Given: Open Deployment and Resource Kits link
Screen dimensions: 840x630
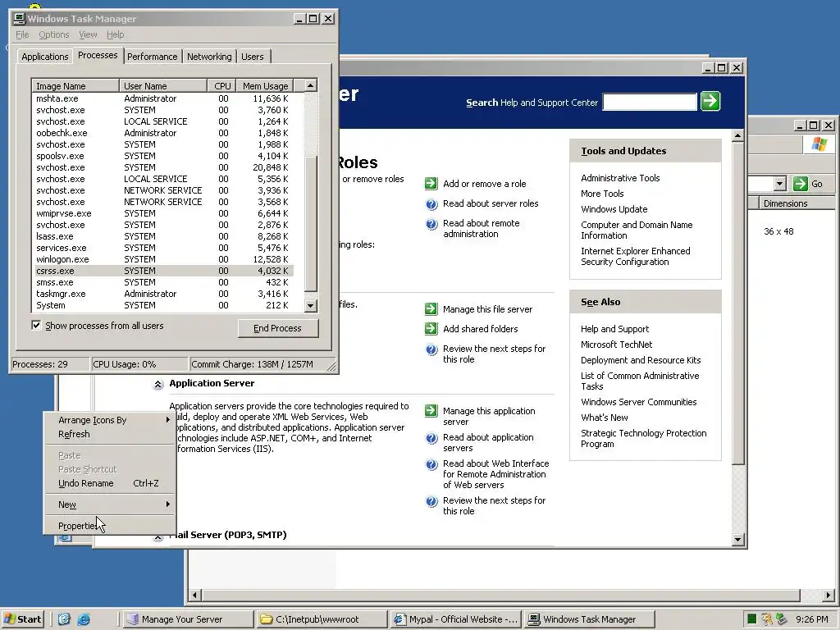Looking at the screenshot, I should (641, 360).
